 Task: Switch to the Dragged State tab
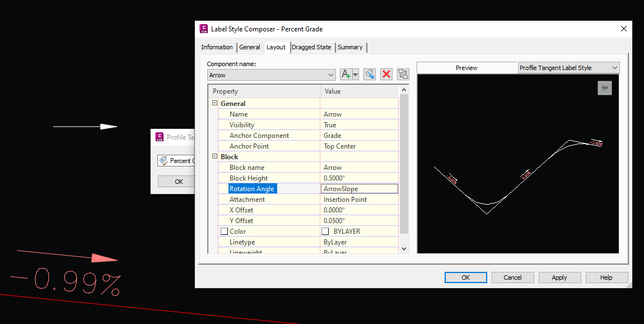311,47
